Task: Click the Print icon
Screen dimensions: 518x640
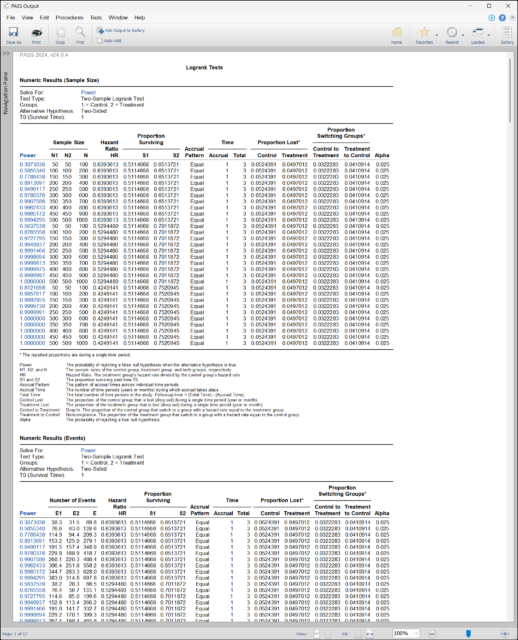Action: coord(36,35)
